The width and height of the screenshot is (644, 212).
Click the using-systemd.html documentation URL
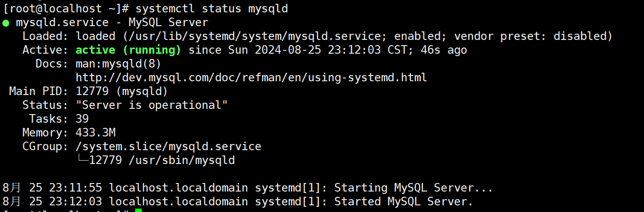pos(251,77)
